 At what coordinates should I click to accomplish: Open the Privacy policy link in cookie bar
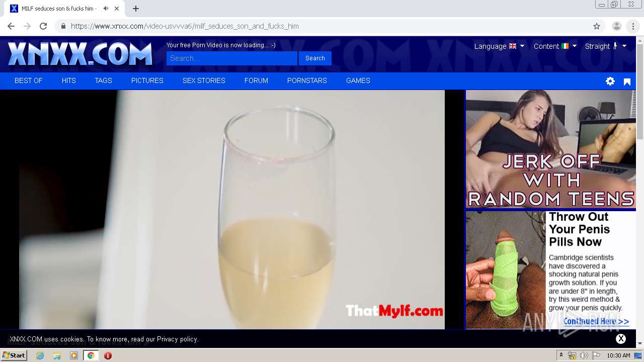(178, 339)
